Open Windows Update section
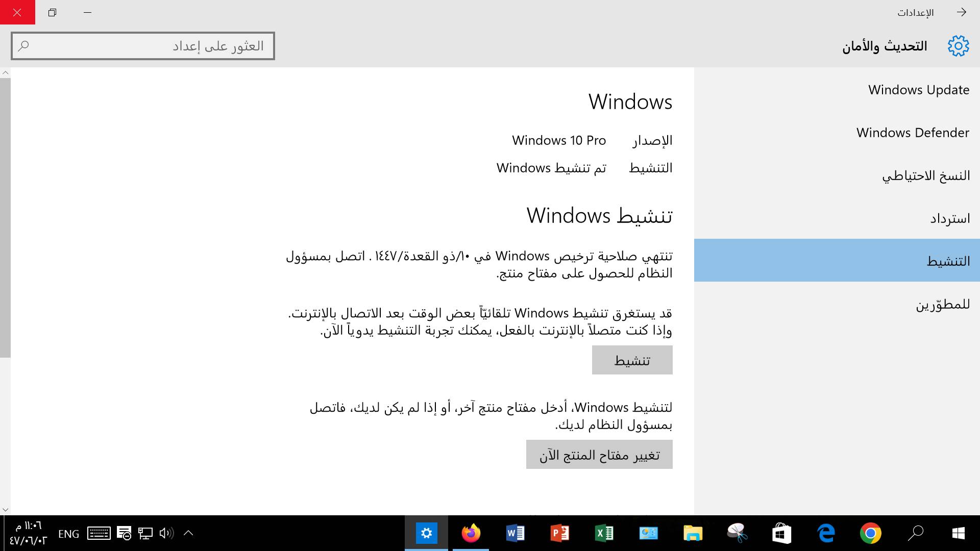The height and width of the screenshot is (551, 980). (x=837, y=90)
